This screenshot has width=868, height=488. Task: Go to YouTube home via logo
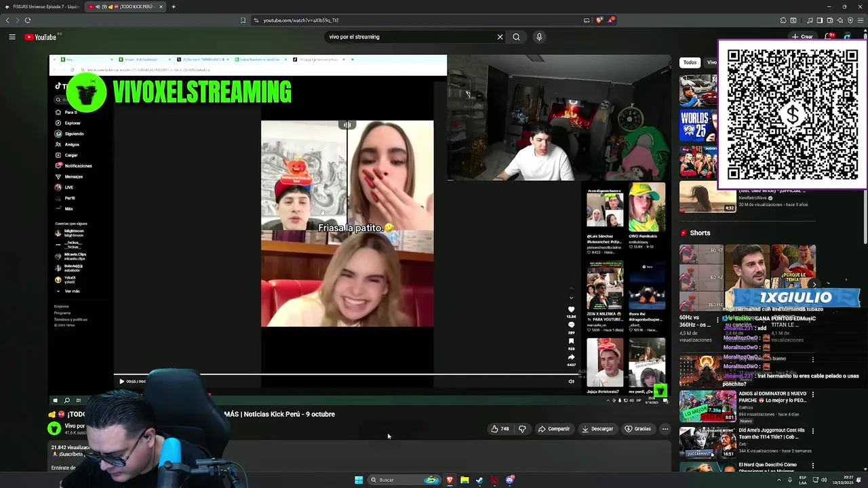[x=41, y=37]
